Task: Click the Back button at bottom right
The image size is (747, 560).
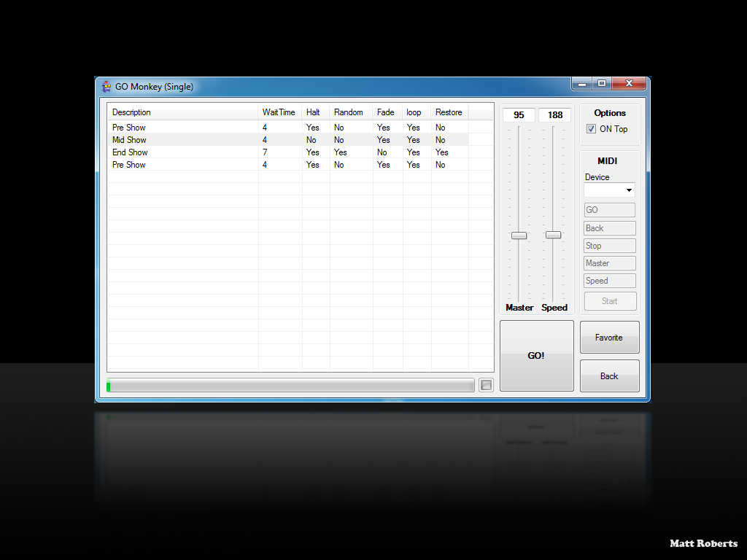Action: pos(609,376)
